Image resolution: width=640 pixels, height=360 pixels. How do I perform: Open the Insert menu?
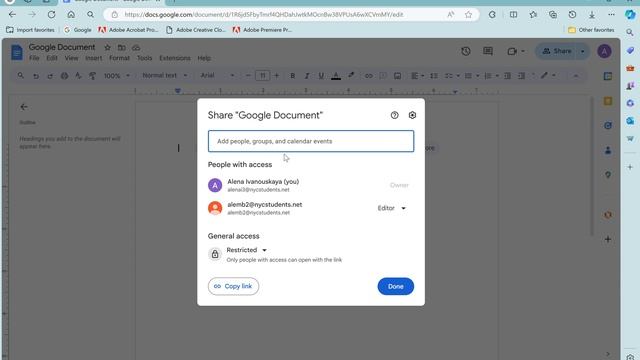(x=93, y=58)
